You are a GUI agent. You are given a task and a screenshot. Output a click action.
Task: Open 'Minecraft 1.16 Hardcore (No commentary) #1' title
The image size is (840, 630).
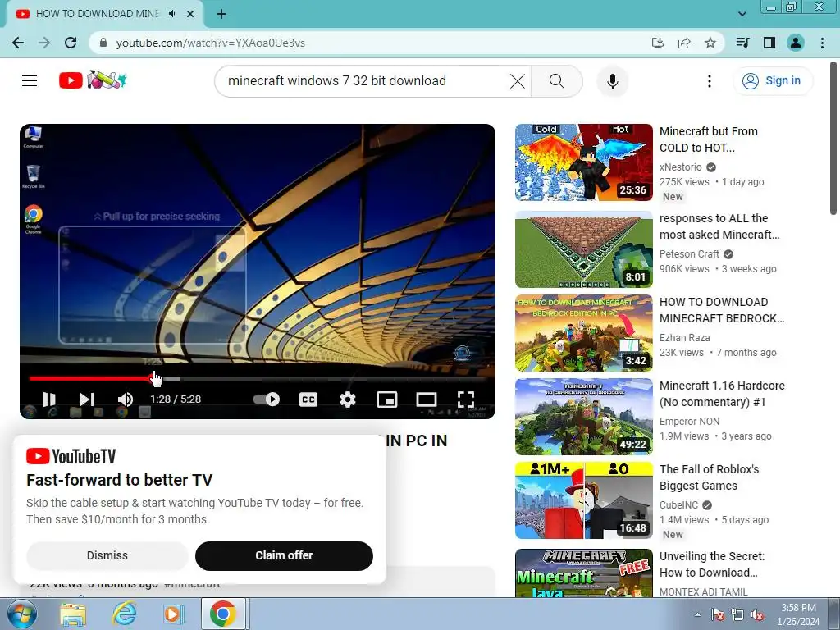point(722,393)
